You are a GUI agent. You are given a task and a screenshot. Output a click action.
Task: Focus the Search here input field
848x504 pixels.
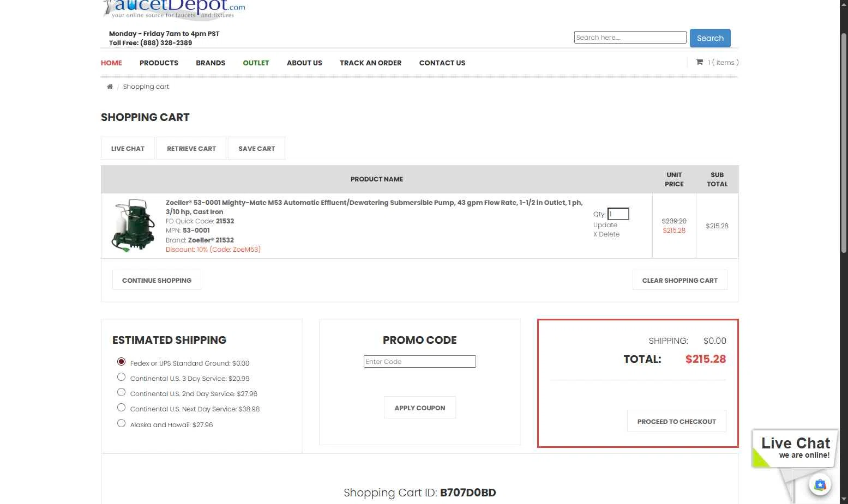[x=630, y=37]
